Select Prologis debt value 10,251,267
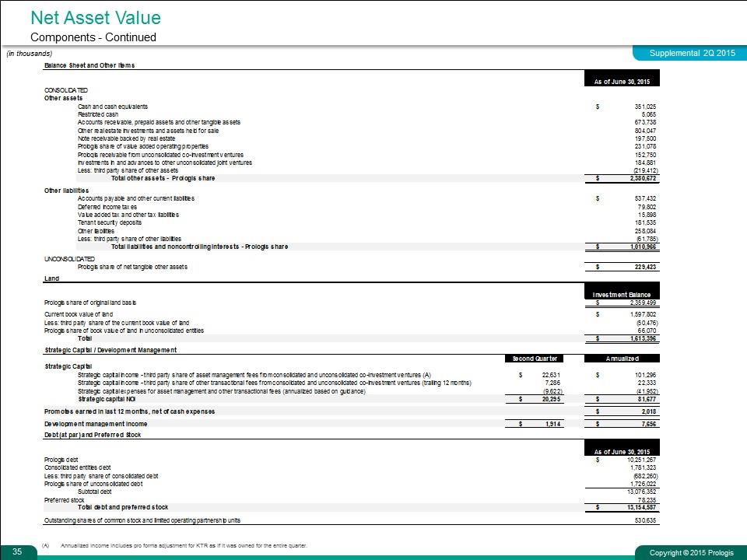This screenshot has height=560, width=747. click(x=641, y=460)
